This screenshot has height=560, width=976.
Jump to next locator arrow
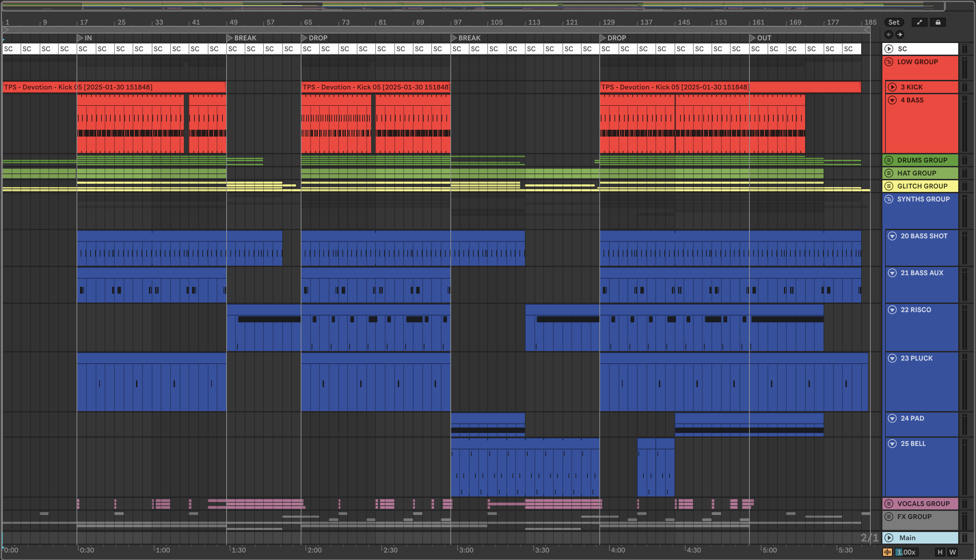[900, 34]
